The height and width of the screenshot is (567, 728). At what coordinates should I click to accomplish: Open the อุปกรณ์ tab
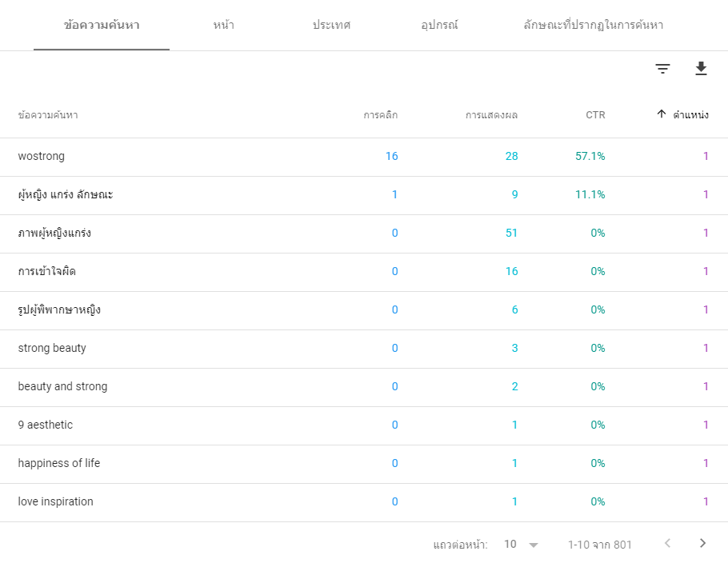pyautogui.click(x=439, y=25)
